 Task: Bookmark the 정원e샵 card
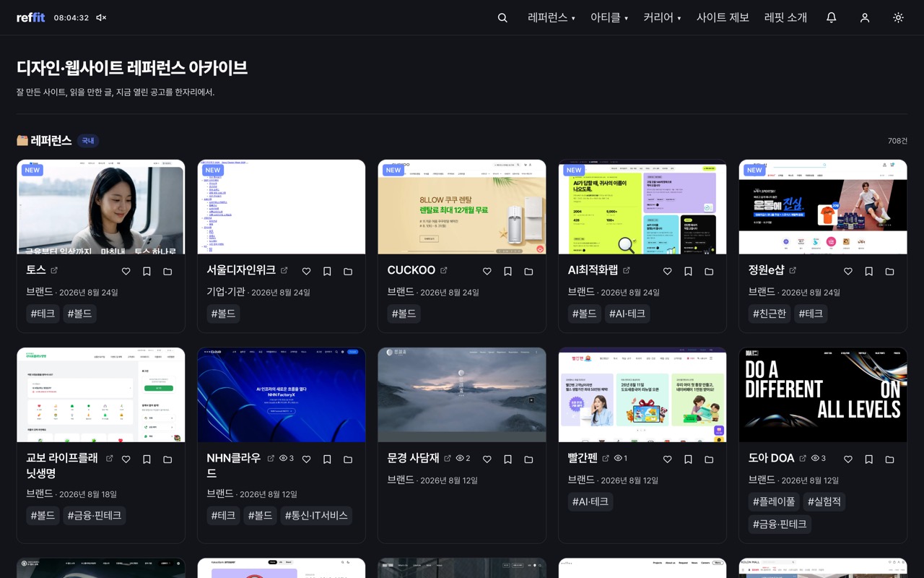click(868, 272)
